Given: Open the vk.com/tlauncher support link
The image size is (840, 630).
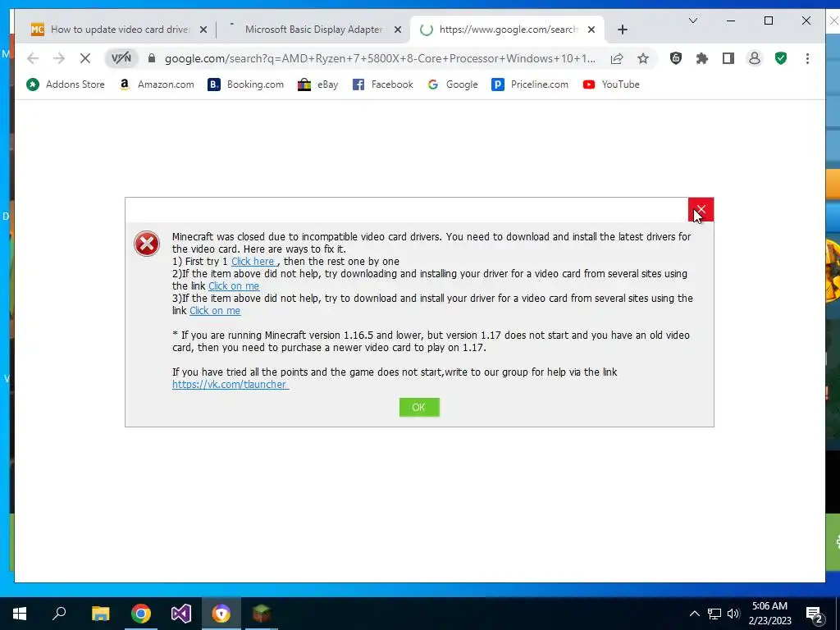Looking at the screenshot, I should [231, 384].
